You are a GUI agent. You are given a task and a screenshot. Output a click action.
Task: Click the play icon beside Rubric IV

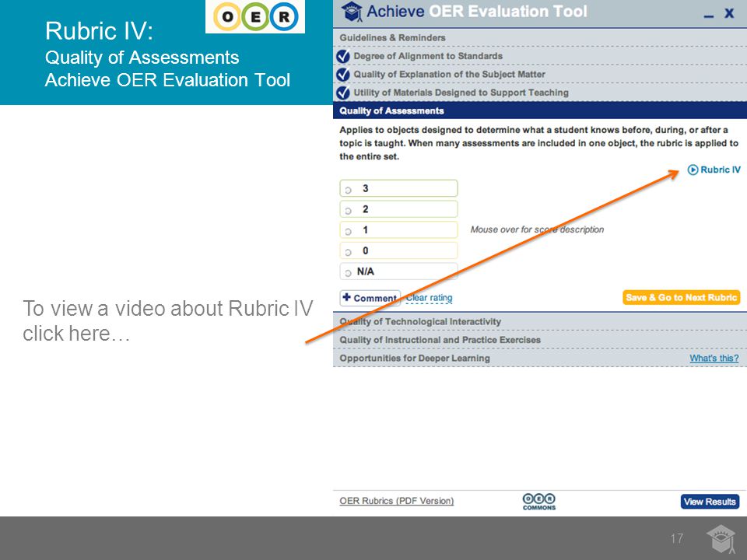pos(693,170)
